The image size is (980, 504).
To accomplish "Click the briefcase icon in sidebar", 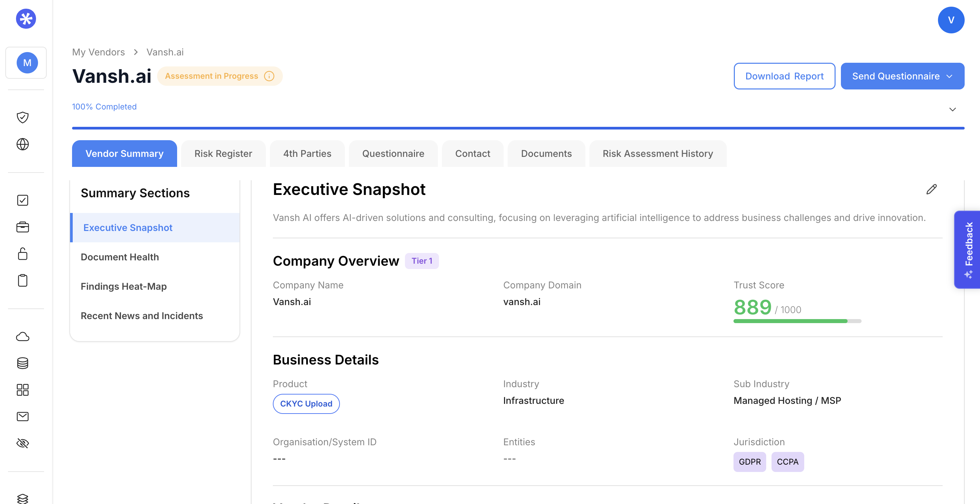I will click(x=23, y=227).
